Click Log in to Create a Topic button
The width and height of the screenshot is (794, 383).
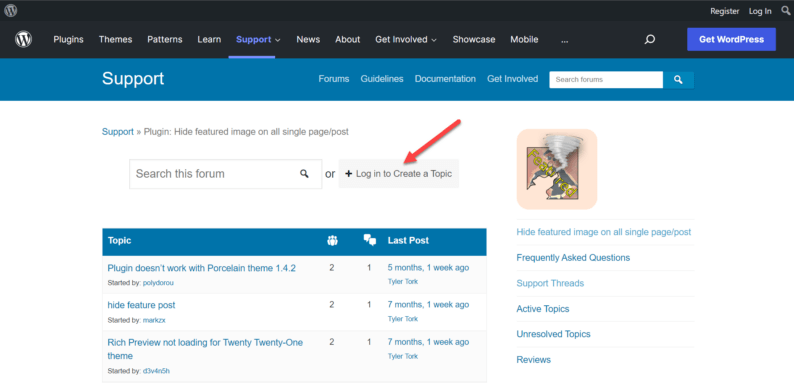[399, 174]
